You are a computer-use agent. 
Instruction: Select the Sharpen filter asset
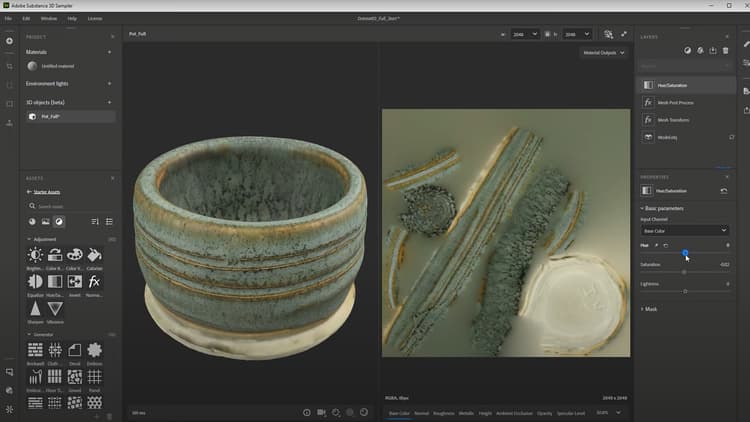click(x=36, y=309)
